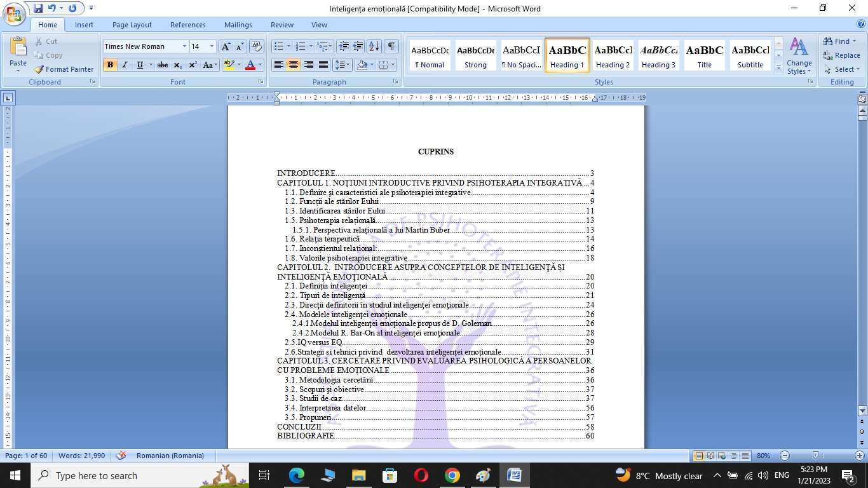Open the References ribbon tab
This screenshot has width=868, height=488.
187,25
